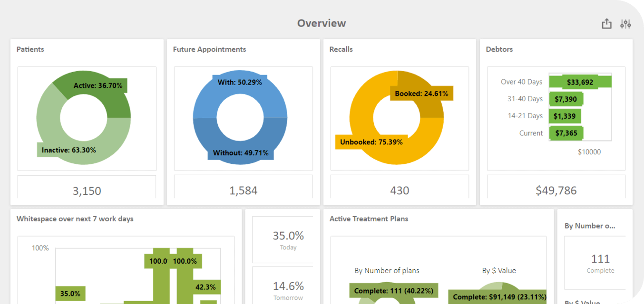
Task: Open the 14.6% Tomorrow whitespace tile
Action: click(283, 285)
